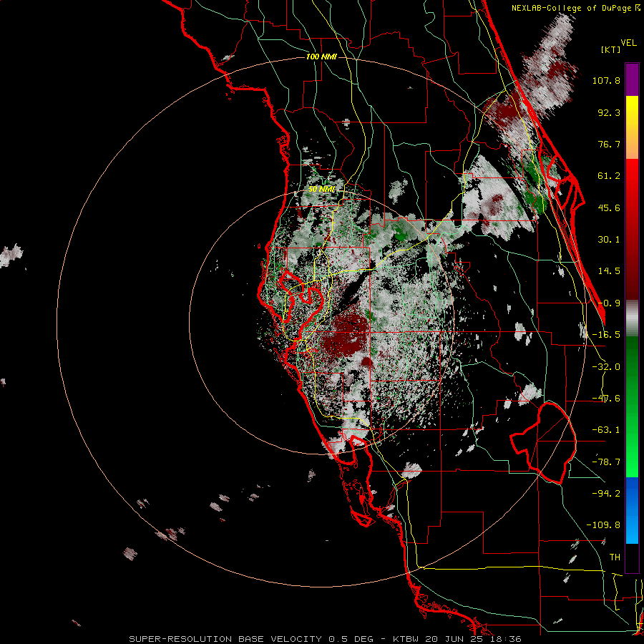Click the 50 NMI range ring label
The height and width of the screenshot is (644, 644).
321,189
